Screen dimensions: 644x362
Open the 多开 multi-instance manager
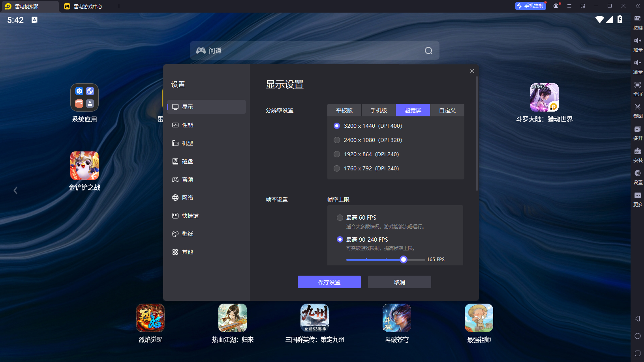tap(638, 133)
